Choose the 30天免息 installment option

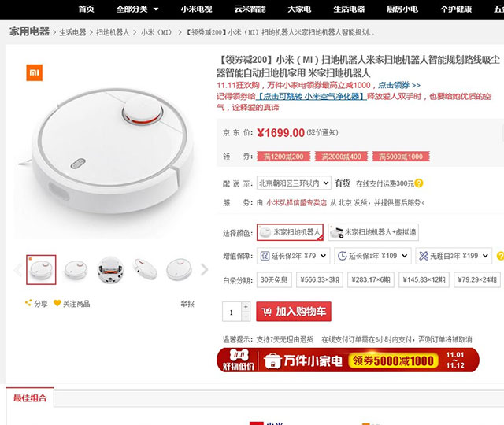[274, 280]
